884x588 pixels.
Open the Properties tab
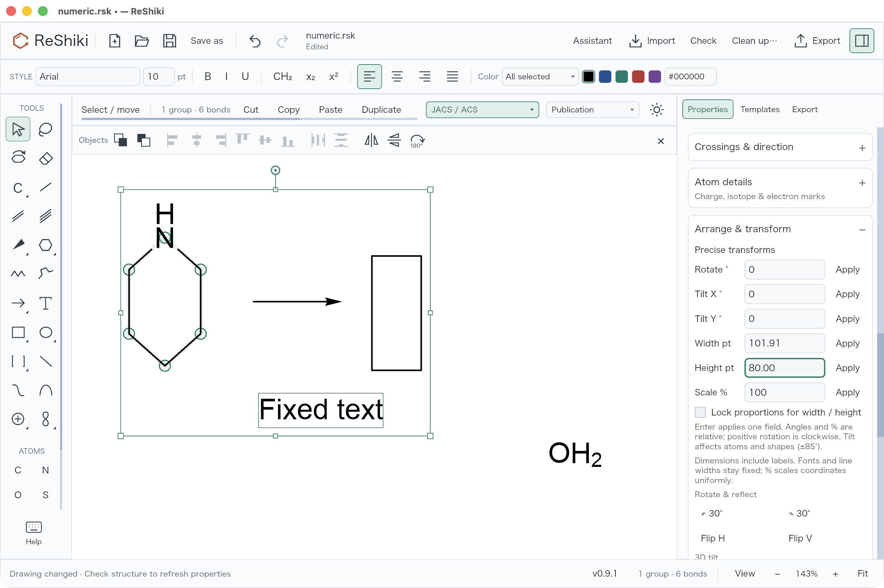[x=707, y=109]
